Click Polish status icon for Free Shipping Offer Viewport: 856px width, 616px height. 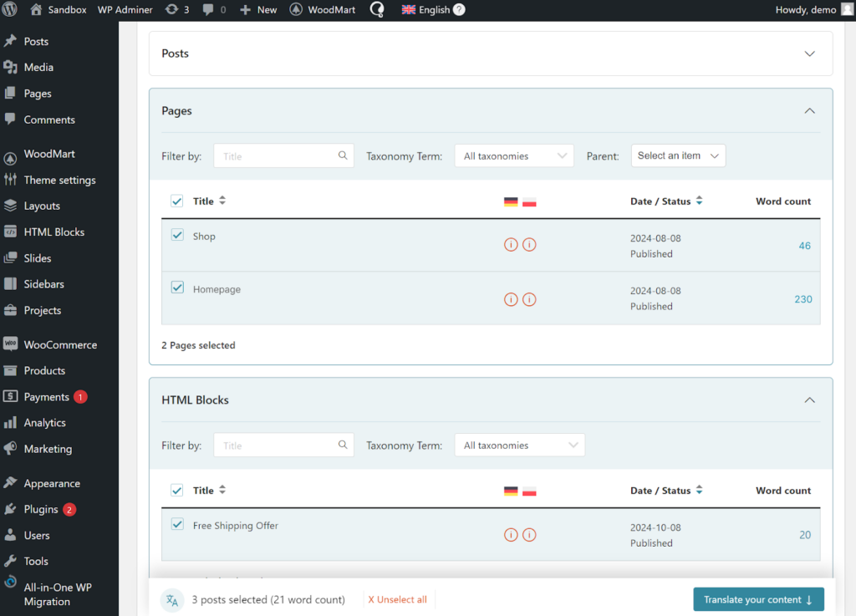click(x=529, y=535)
